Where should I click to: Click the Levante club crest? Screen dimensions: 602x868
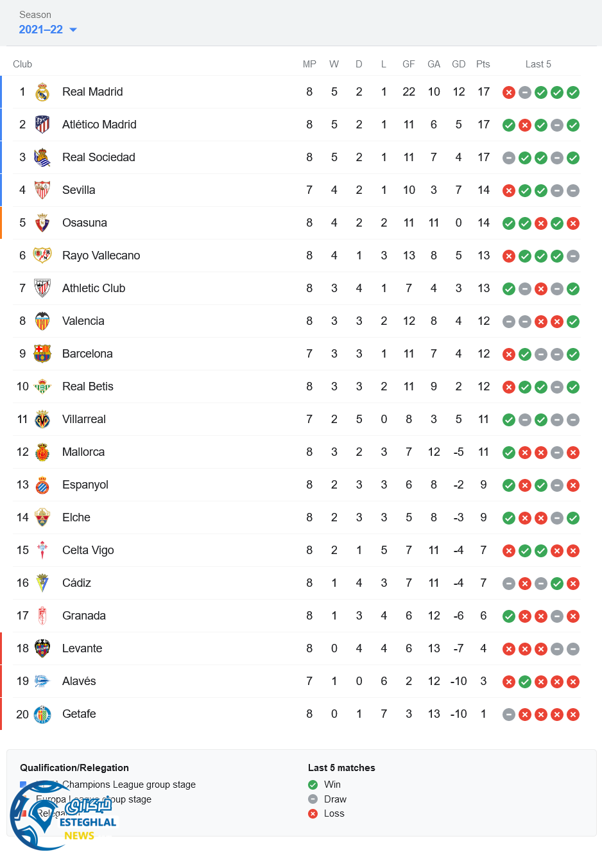point(42,648)
